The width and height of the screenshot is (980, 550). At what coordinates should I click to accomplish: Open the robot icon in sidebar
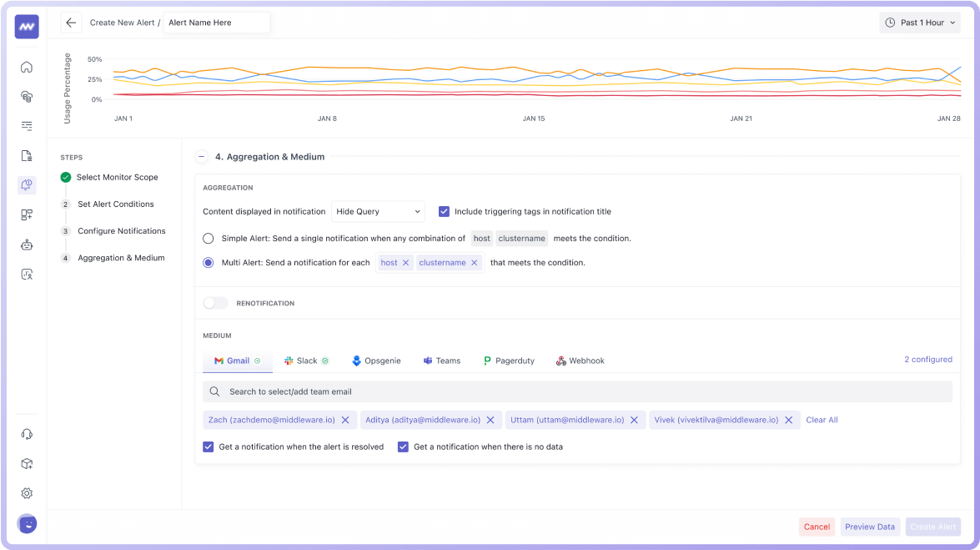pos(26,245)
